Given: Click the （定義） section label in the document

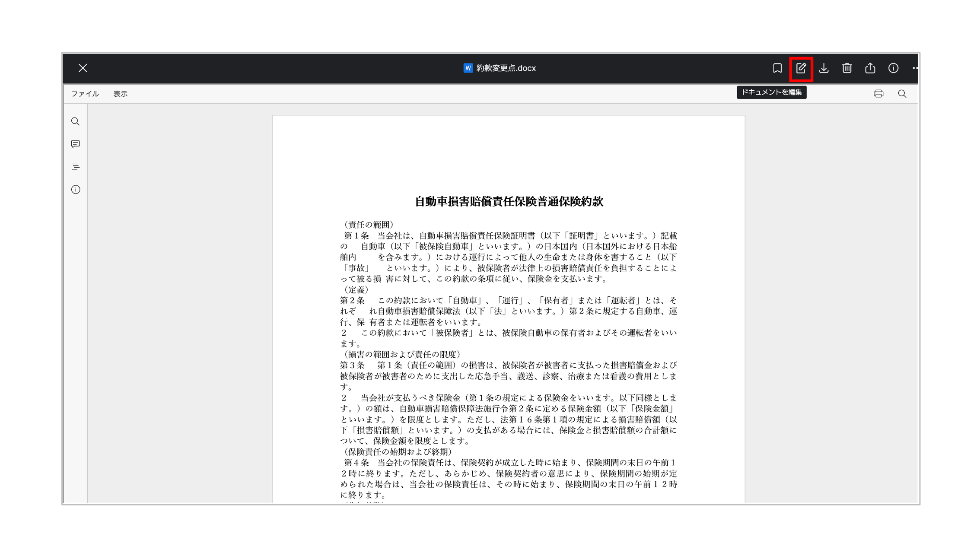Looking at the screenshot, I should point(356,289).
